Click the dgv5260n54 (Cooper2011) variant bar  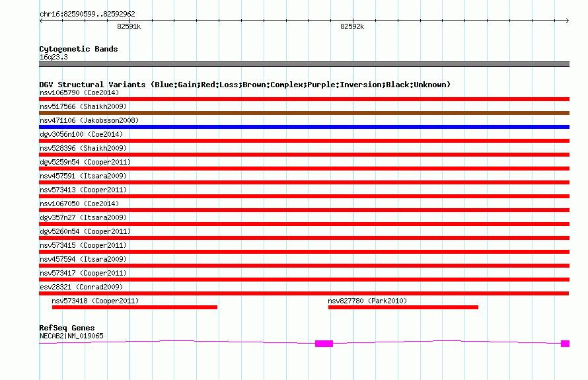click(x=304, y=238)
